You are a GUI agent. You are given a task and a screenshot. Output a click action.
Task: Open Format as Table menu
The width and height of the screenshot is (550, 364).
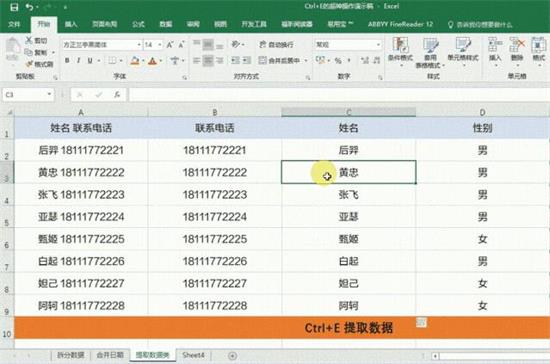click(x=430, y=52)
